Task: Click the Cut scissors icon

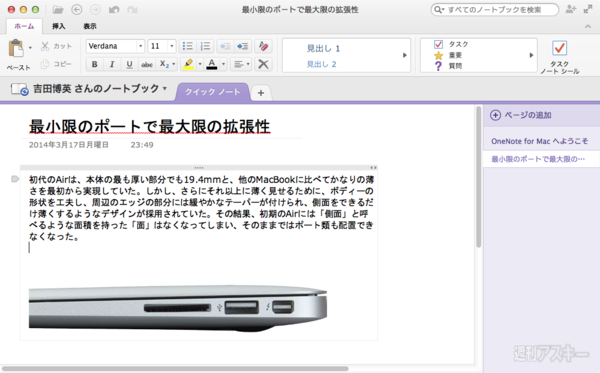Action: [45, 46]
